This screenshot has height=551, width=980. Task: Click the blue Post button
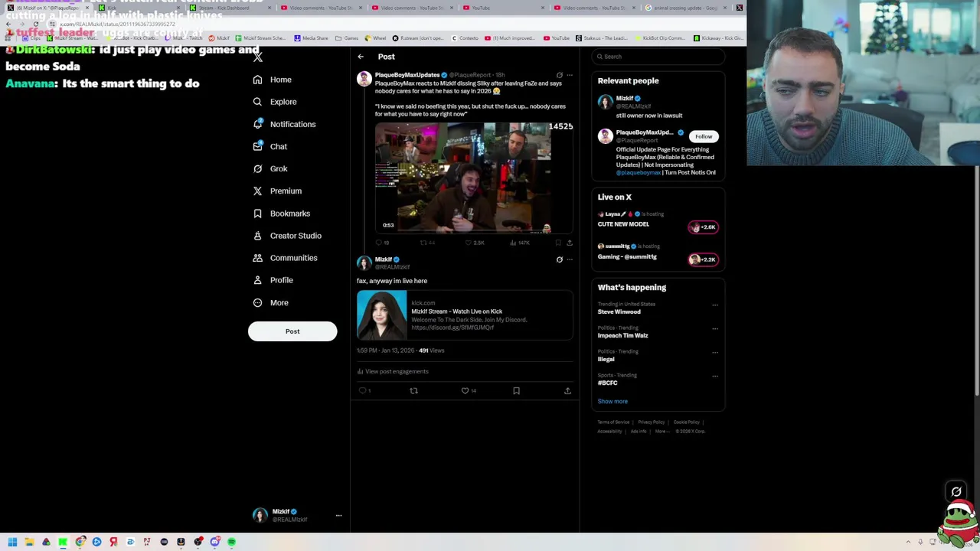[x=292, y=331]
